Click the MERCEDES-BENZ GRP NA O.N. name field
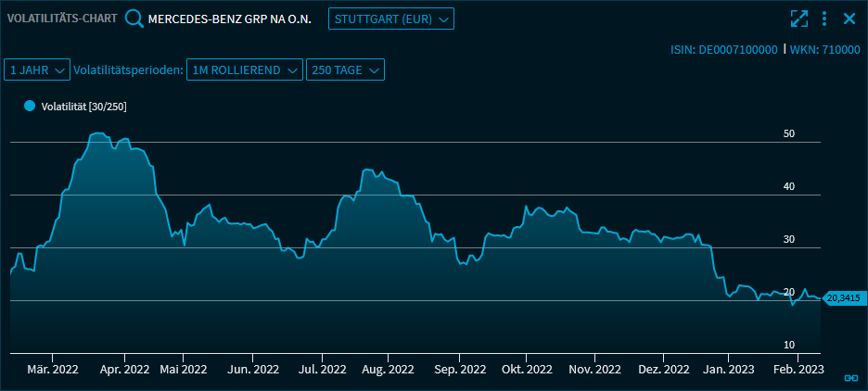The image size is (868, 391). coord(229,19)
